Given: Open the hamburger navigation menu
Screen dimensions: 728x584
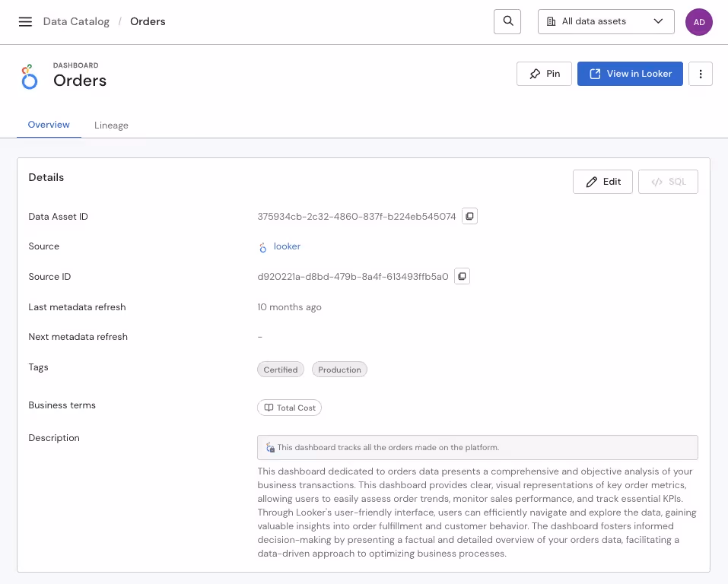Looking at the screenshot, I should (25, 21).
